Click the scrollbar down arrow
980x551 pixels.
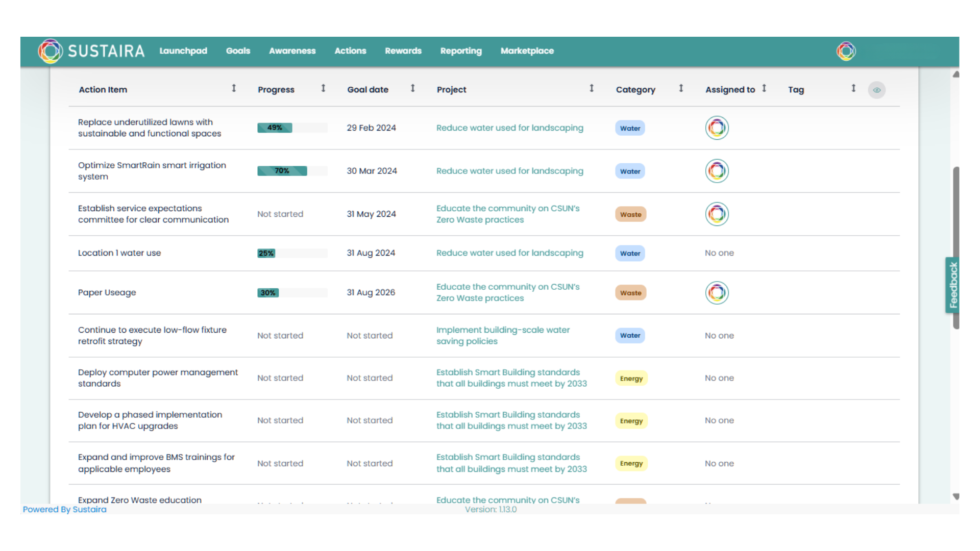click(x=955, y=496)
